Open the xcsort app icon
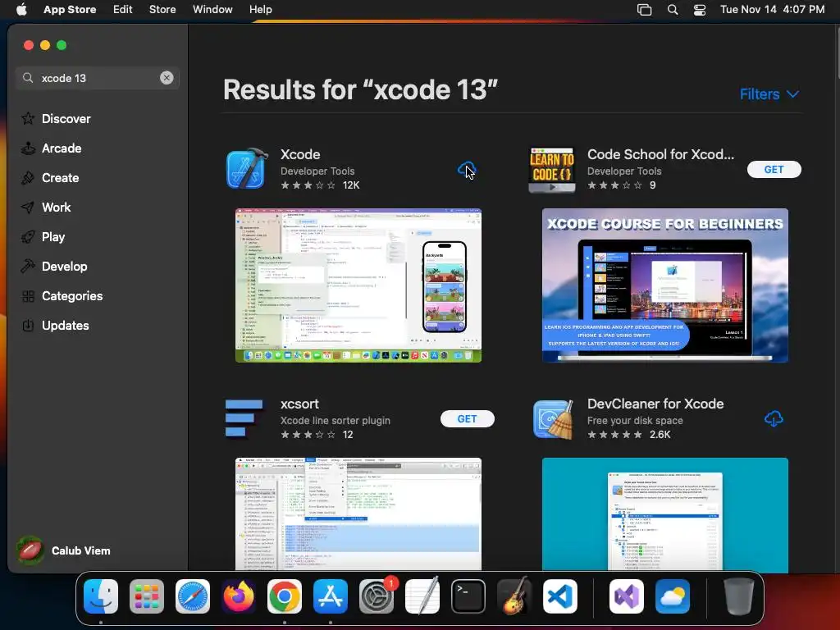 pos(244,418)
